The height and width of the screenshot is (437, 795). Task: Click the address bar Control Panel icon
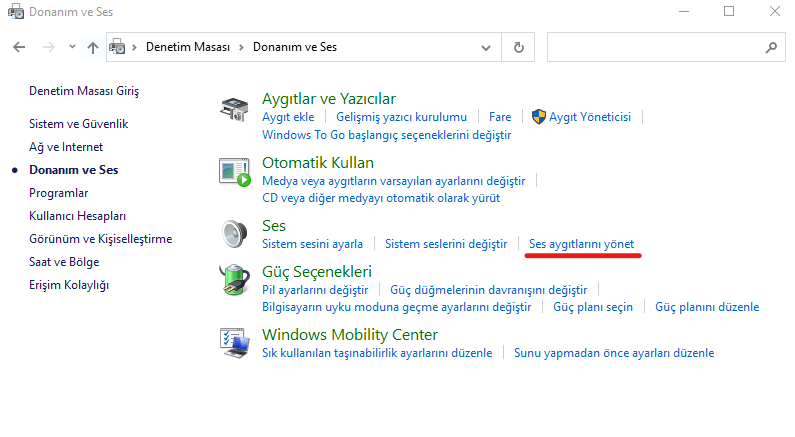coord(117,47)
